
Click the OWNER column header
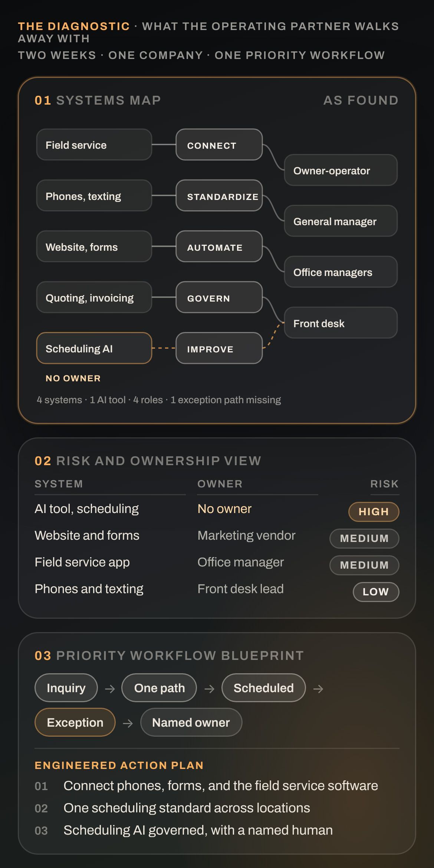tap(220, 484)
